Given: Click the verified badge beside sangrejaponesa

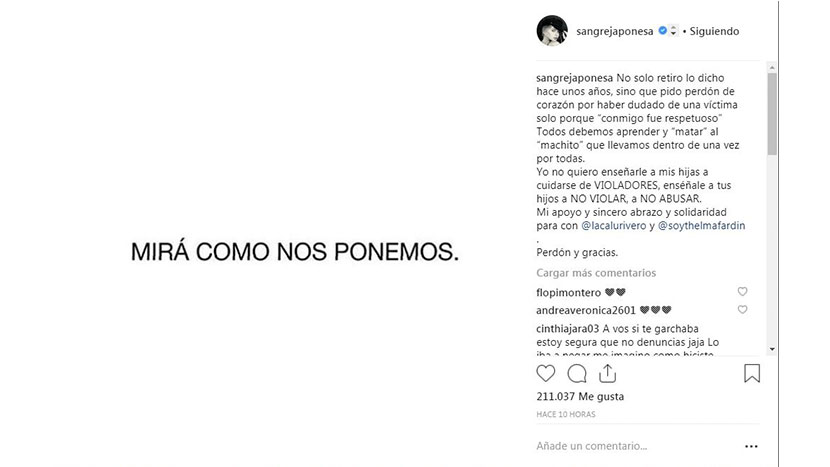Looking at the screenshot, I should 663,31.
